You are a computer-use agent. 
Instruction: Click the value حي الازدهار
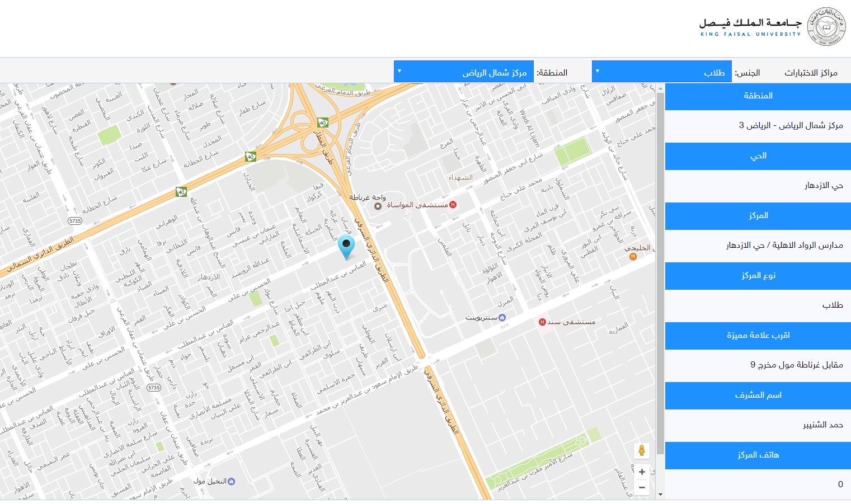(824, 185)
